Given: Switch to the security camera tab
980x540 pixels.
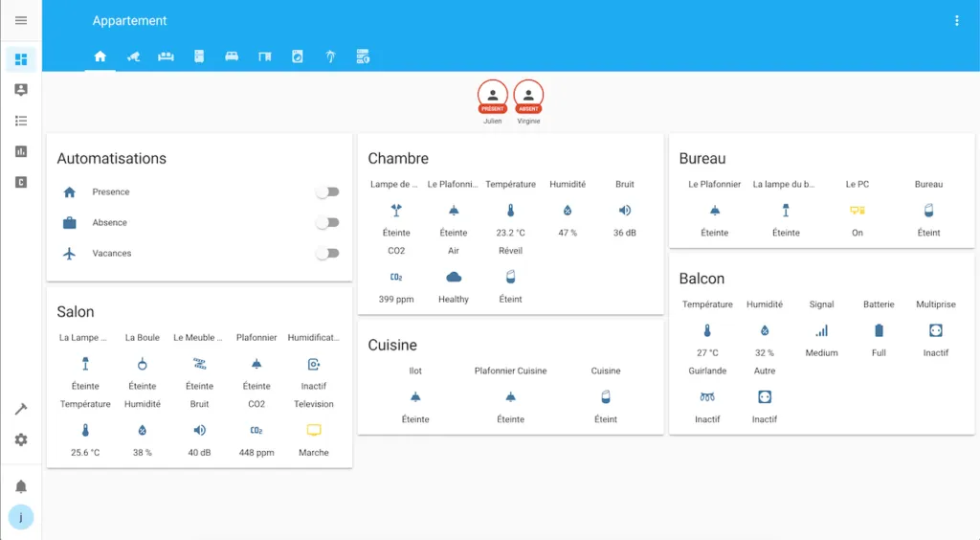Looking at the screenshot, I should coord(134,56).
